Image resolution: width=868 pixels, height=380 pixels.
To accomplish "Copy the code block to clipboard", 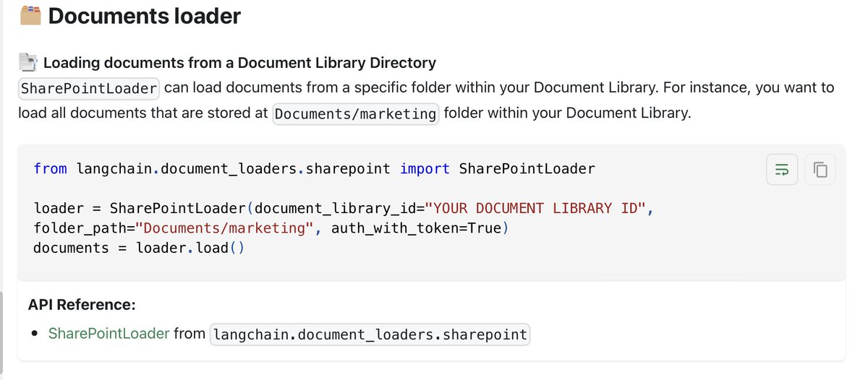I will pyautogui.click(x=820, y=170).
